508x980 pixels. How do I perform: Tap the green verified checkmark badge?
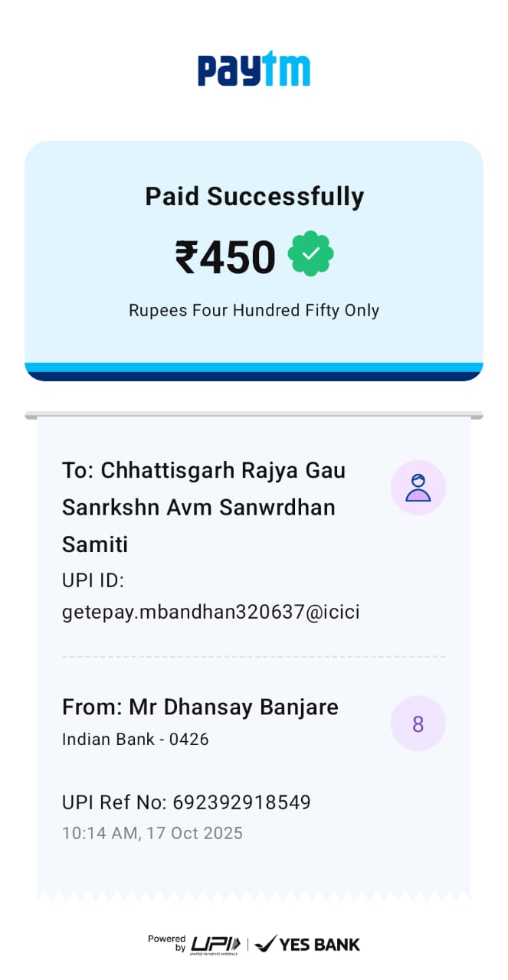point(310,256)
